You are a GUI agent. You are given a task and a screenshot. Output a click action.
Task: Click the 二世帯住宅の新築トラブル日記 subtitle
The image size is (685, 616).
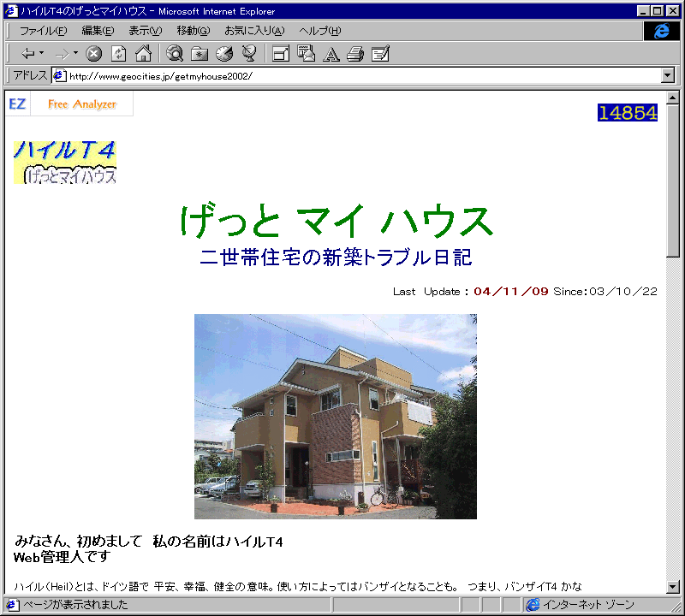tap(336, 258)
